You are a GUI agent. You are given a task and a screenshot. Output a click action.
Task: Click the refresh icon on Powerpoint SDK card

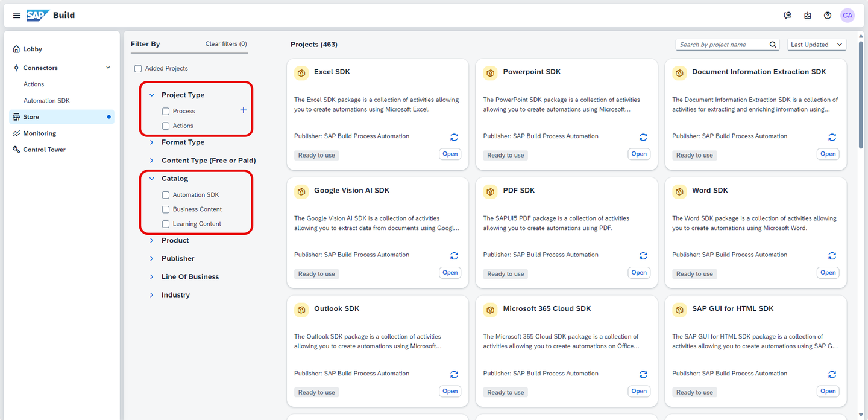point(643,138)
